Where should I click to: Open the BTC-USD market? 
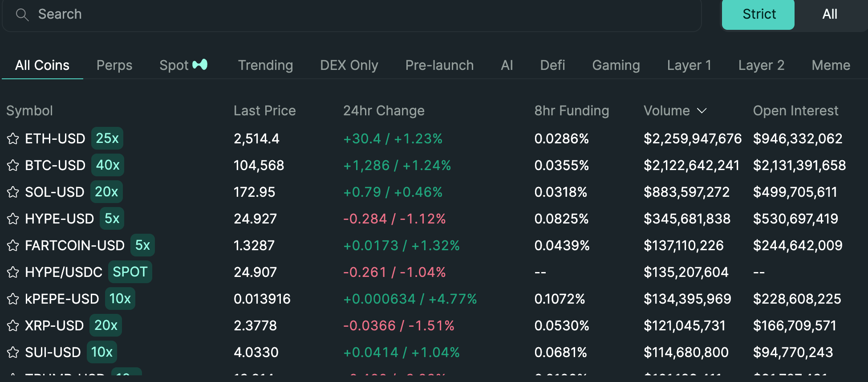pos(55,165)
